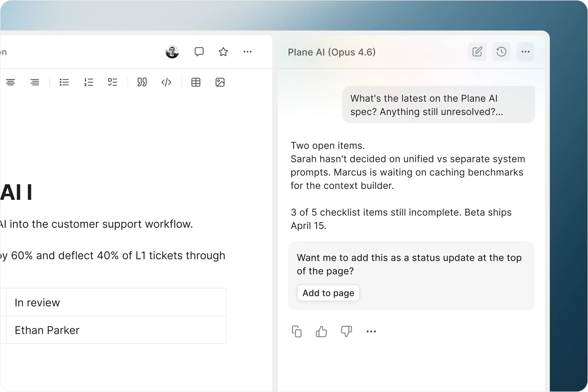
Task: Select assignee Ethan Parker
Action: click(x=47, y=330)
